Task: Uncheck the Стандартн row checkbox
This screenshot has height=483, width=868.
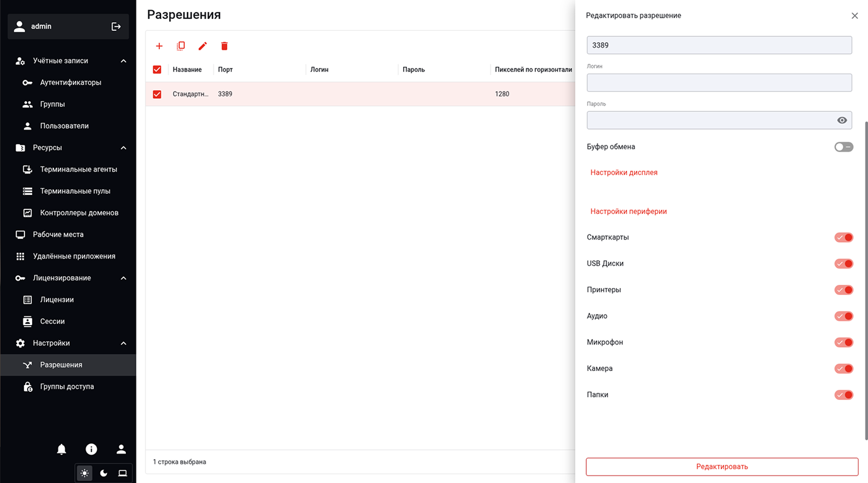Action: (157, 94)
